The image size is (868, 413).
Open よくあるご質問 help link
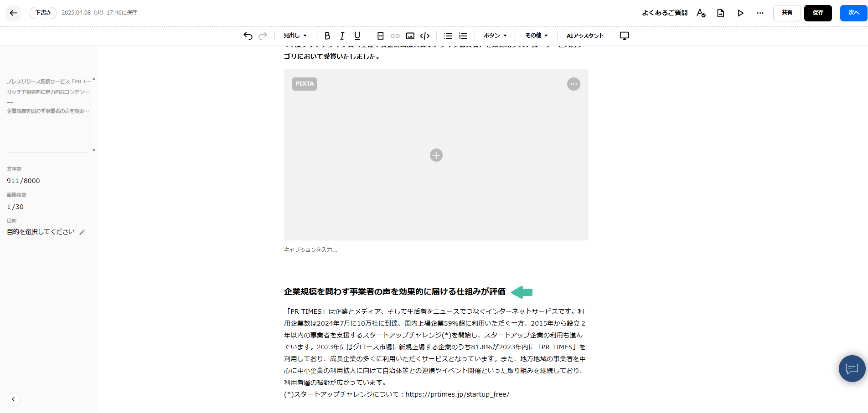[665, 13]
